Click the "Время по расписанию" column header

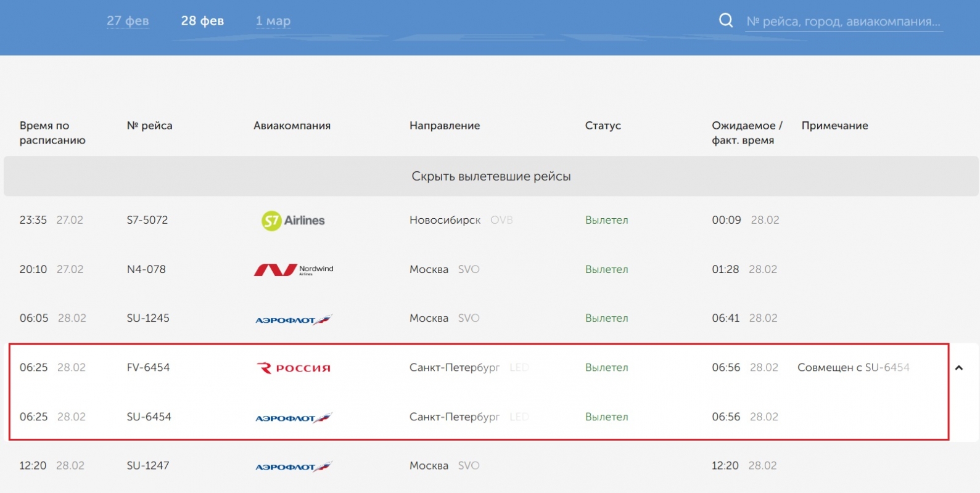(52, 132)
